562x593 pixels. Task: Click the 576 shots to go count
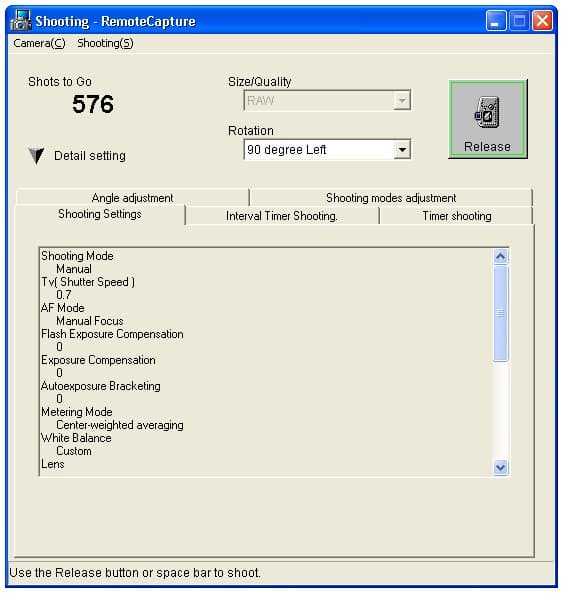coord(93,104)
